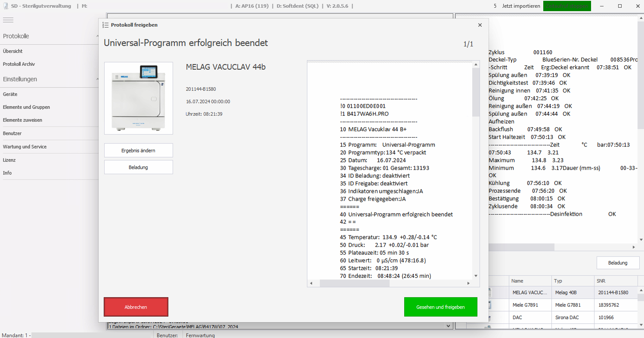
Task: Click the 'Sirona DAC' type cell
Action: pos(573,317)
